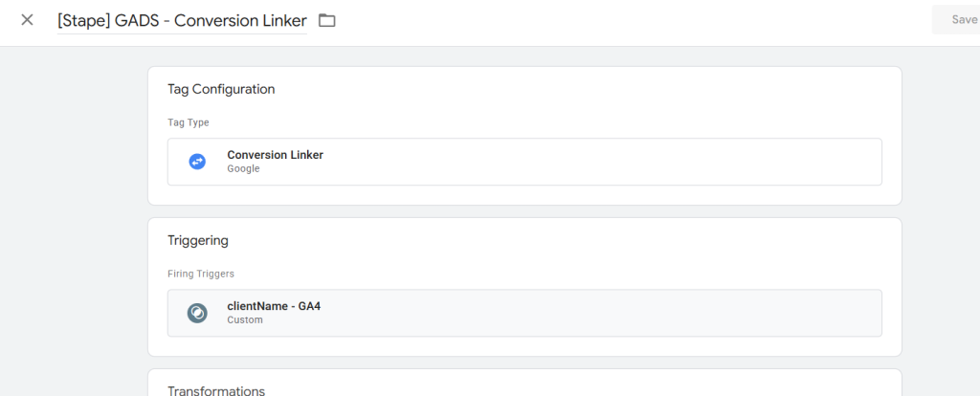Screen dimensions: 980x396
Task: Edit the tag name field
Action: click(181, 20)
